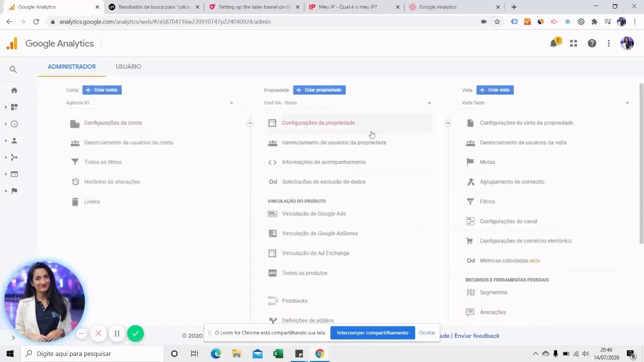Expand Audience sidebar chevron
This screenshot has height=362, width=644.
click(x=6, y=141)
